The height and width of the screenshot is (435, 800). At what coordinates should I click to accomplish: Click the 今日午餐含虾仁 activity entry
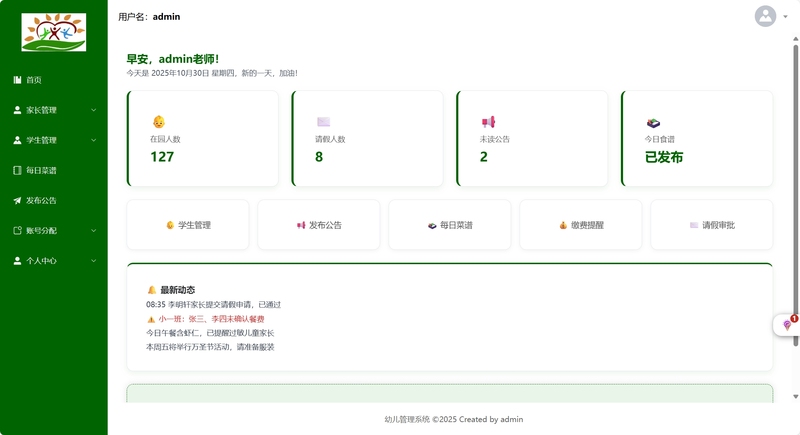click(x=210, y=333)
